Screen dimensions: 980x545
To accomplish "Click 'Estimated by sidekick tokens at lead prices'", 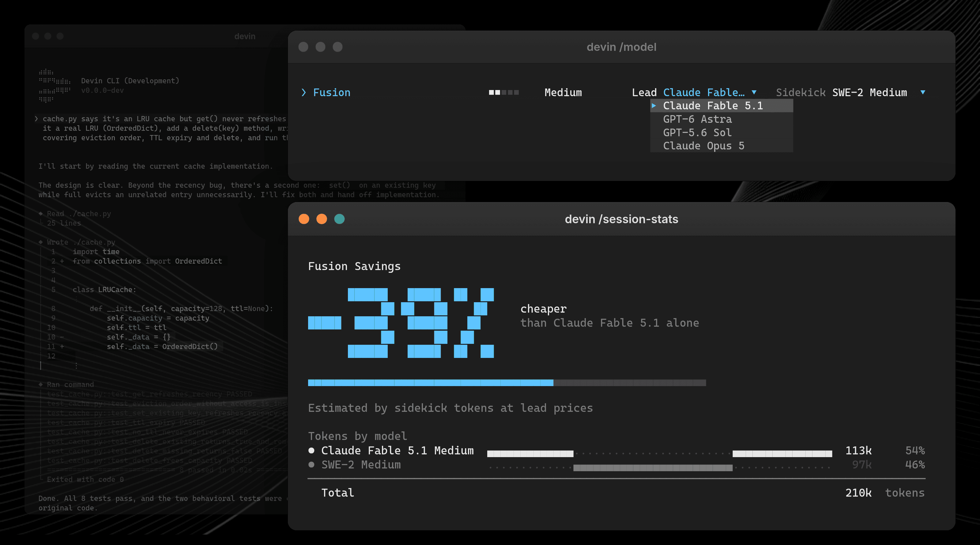I will [x=450, y=408].
